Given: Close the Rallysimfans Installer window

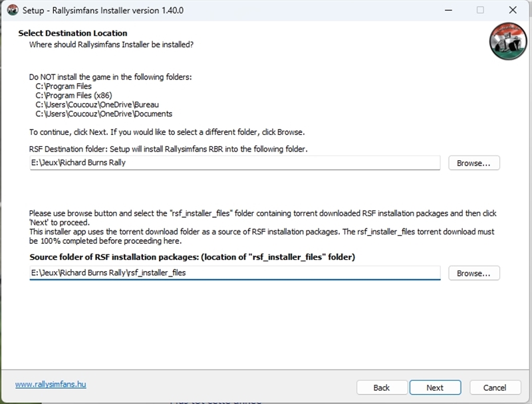Looking at the screenshot, I should point(512,11).
